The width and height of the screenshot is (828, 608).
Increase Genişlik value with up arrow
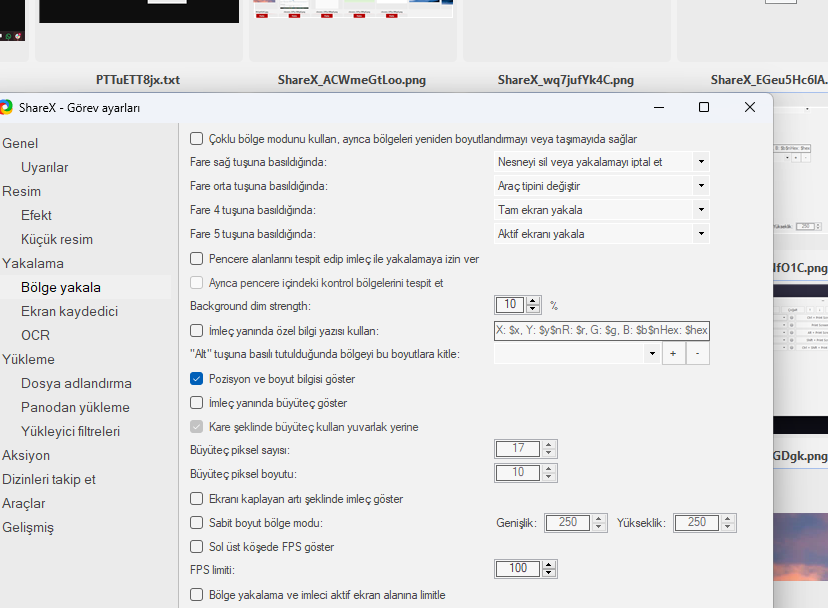599,518
